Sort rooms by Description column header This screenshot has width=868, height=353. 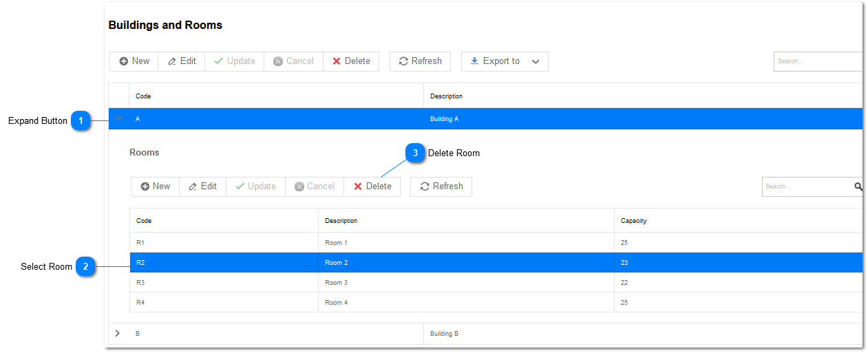341,221
